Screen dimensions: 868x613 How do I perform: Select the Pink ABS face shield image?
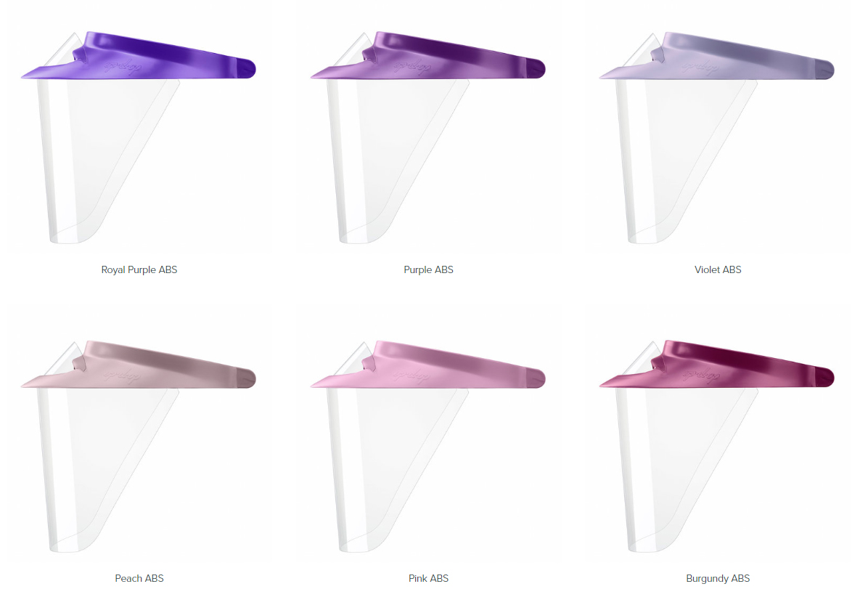coord(428,447)
